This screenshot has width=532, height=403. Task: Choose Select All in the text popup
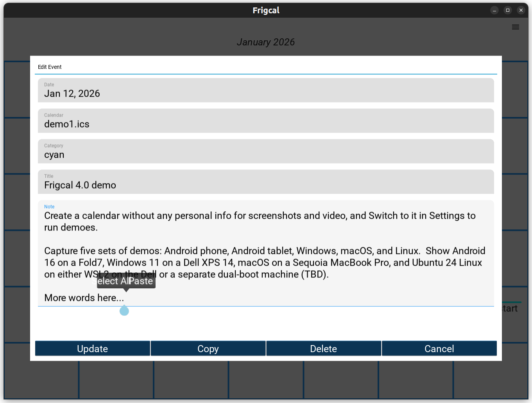111,281
